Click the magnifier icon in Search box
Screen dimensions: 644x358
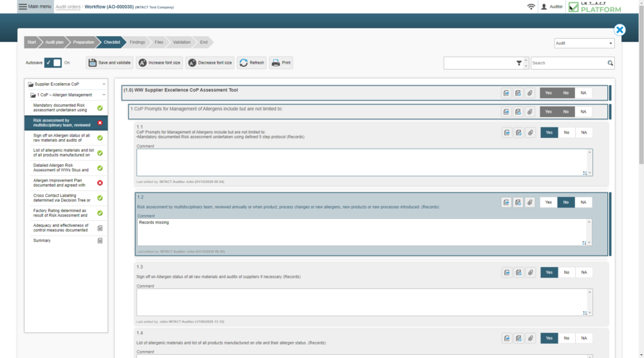tap(611, 63)
